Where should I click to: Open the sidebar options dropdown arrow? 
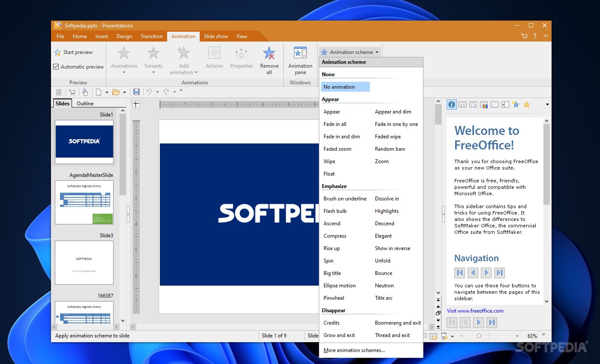pyautogui.click(x=547, y=104)
